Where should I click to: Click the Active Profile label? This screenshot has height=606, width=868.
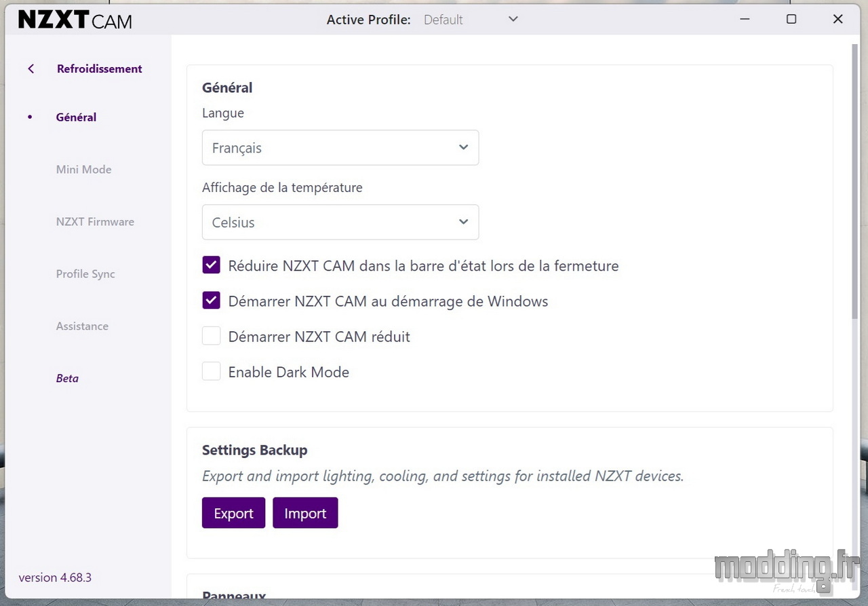click(369, 20)
